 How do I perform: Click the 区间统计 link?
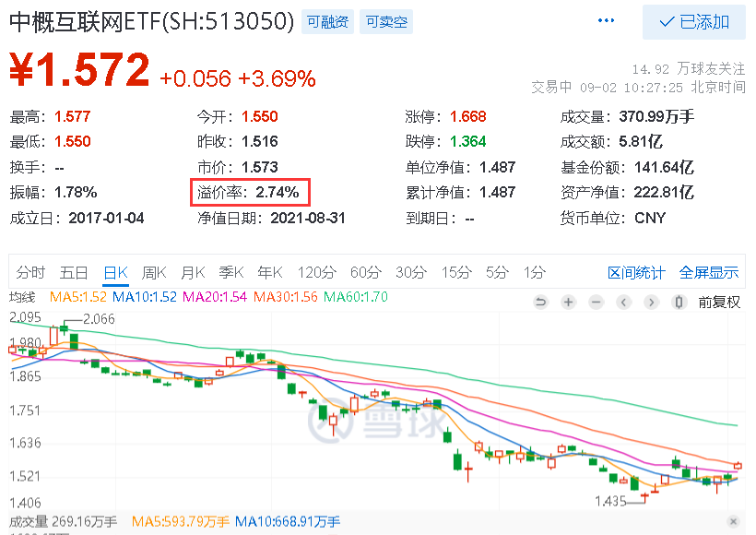tap(636, 272)
